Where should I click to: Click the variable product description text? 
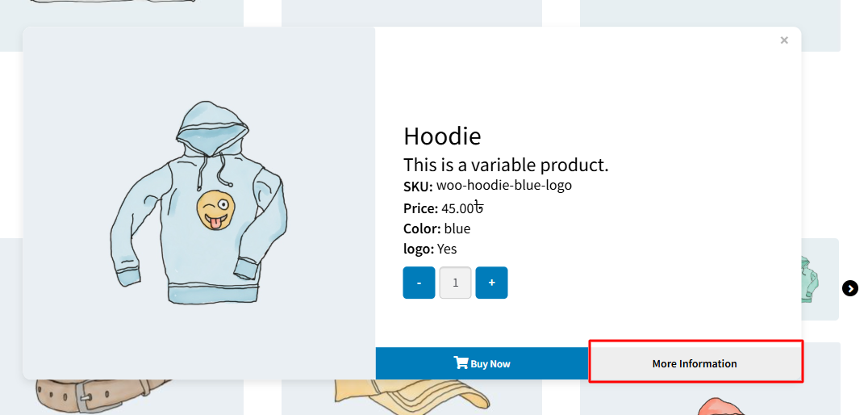pos(506,165)
